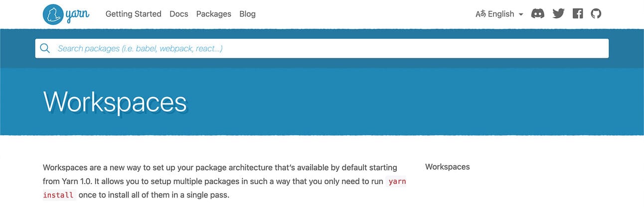Screen dimensions: 644x207
Task: Expand the language caret arrow
Action: pyautogui.click(x=521, y=14)
